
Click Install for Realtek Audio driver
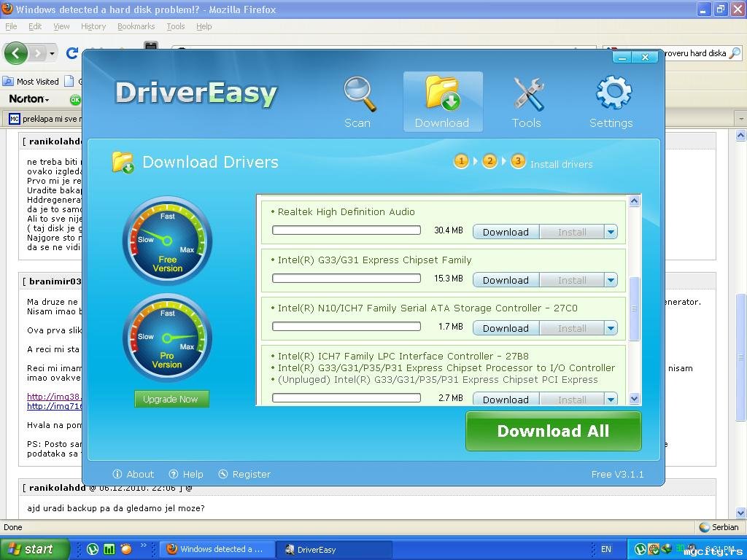[x=572, y=232]
